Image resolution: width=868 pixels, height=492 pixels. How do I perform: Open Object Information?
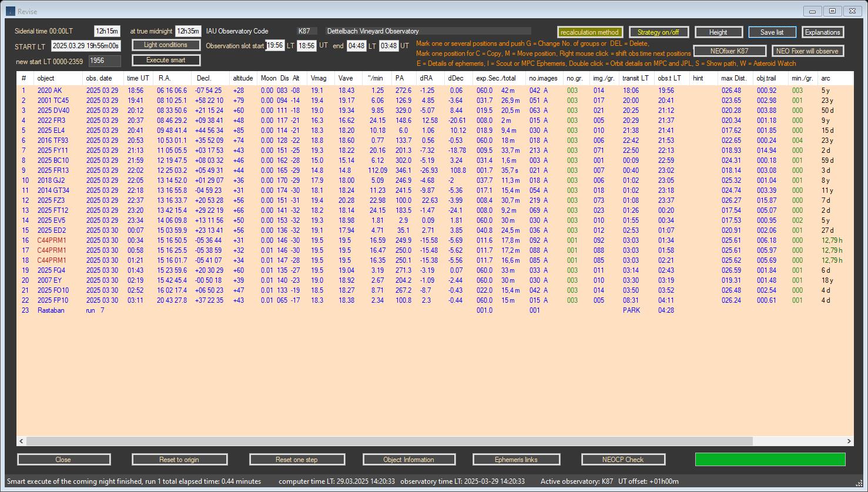coord(408,460)
